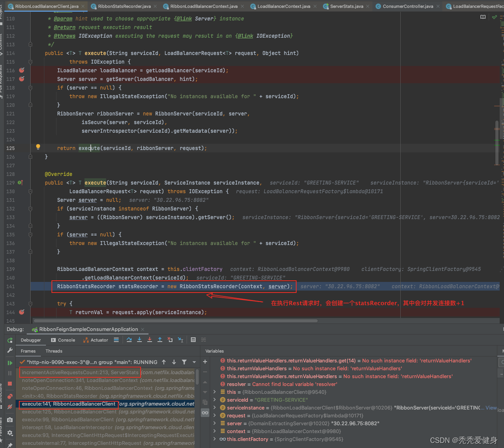Expand the server variable

(214, 423)
